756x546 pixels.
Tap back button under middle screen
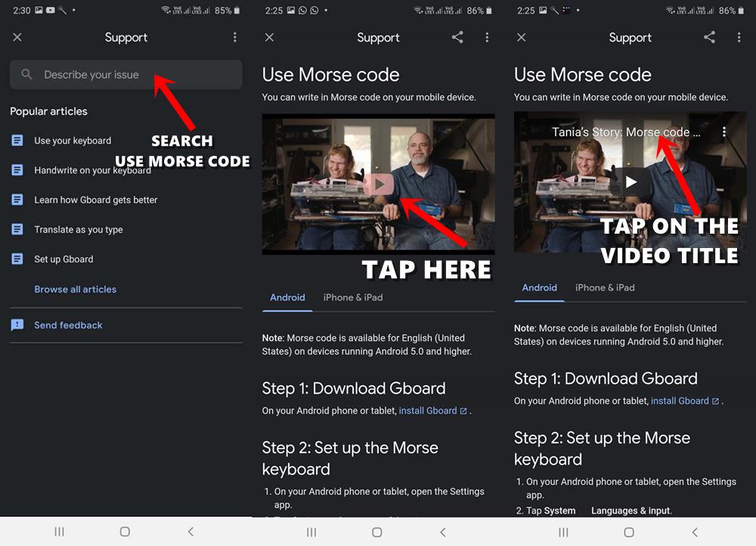tap(443, 532)
